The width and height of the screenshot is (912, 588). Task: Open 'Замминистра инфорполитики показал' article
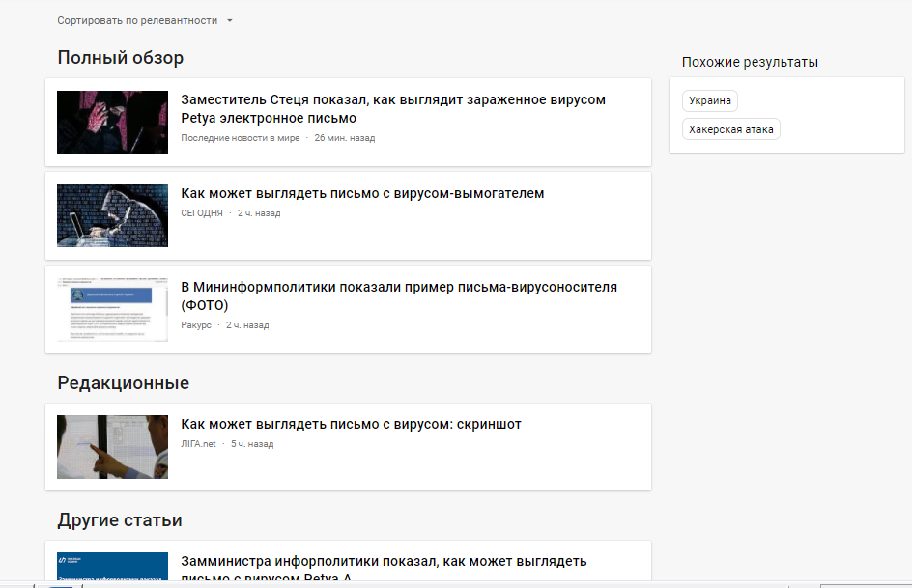pos(384,569)
